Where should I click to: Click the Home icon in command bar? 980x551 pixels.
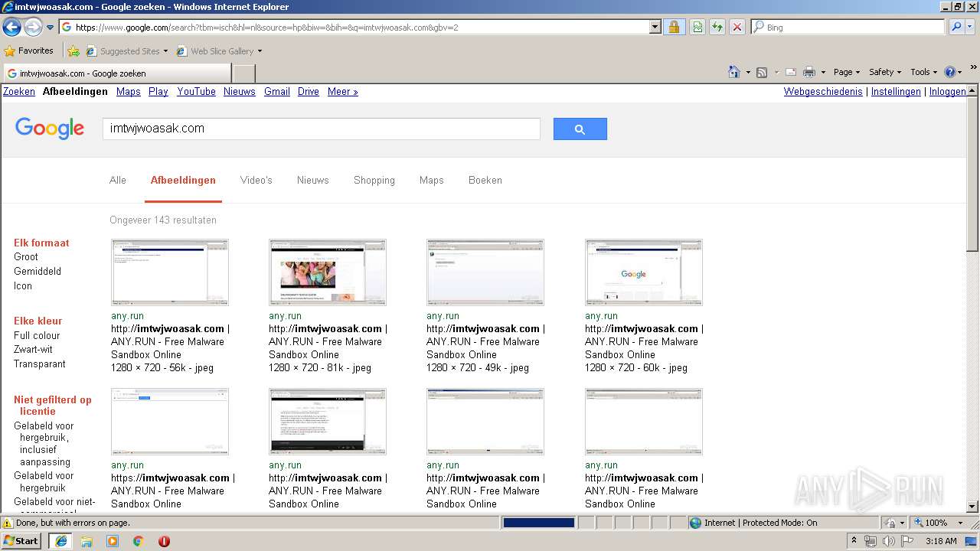pyautogui.click(x=733, y=72)
